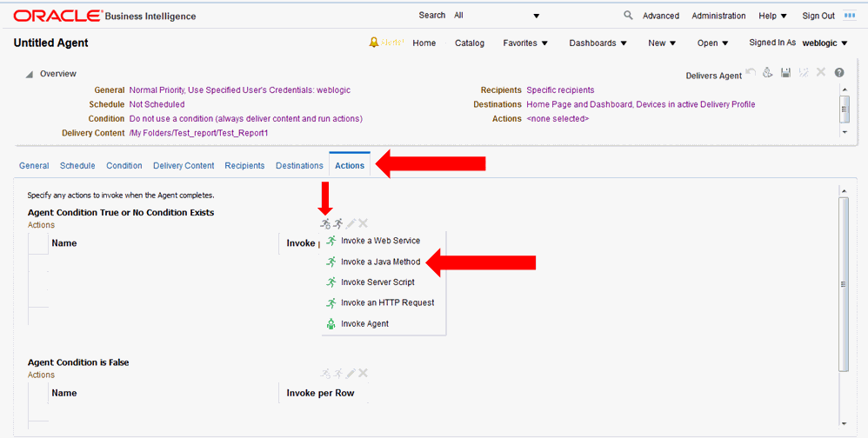
Task: Click the blue dots icon next to Sign Out
Action: (850, 16)
